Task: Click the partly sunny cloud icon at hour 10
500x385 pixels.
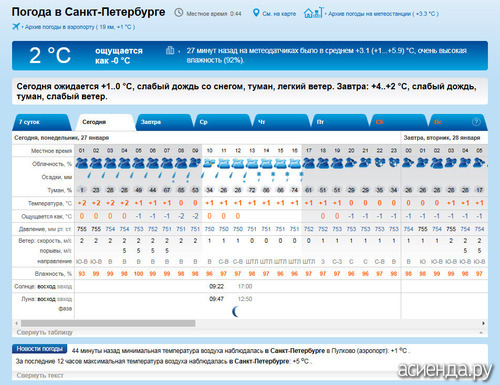Action: click(x=209, y=163)
